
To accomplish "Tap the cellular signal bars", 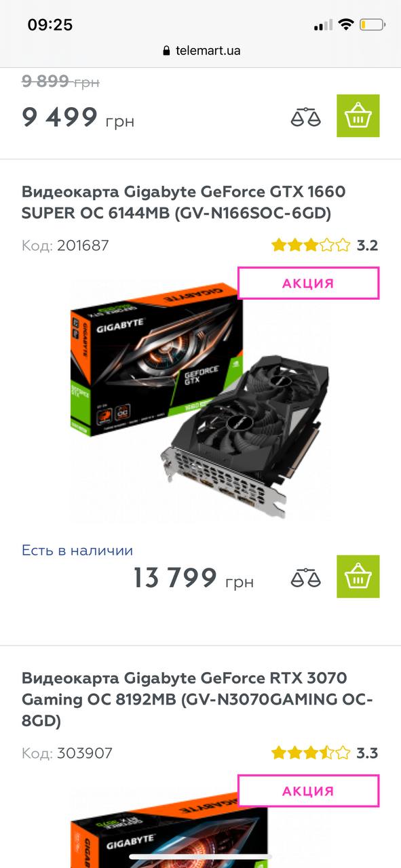I will pyautogui.click(x=323, y=26).
